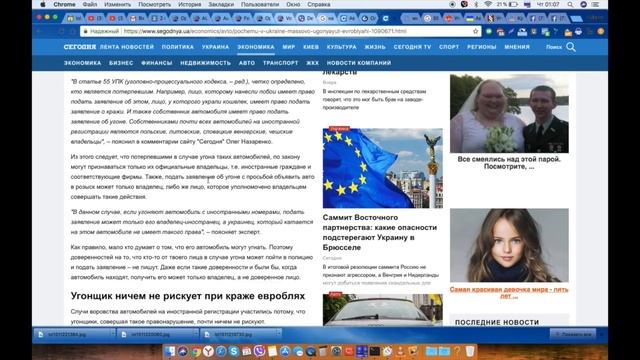Viewport: 640px width, 360px height.
Task: Open the Политика section
Action: tap(178, 47)
